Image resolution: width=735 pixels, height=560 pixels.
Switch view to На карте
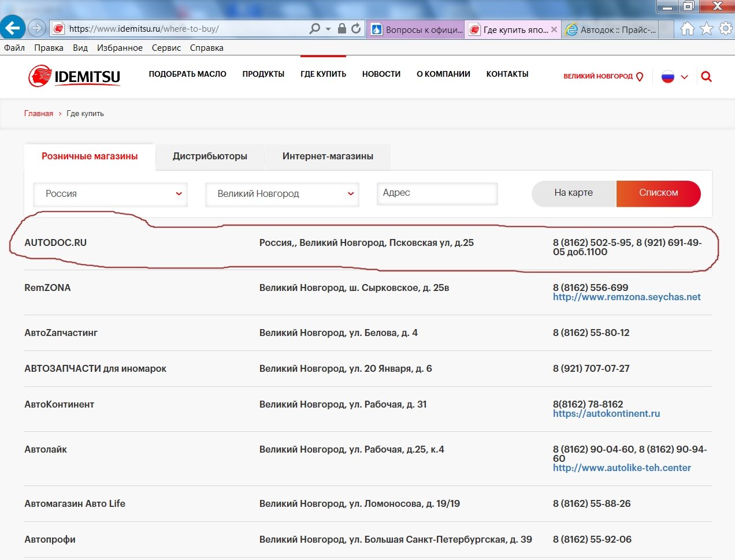click(x=574, y=193)
